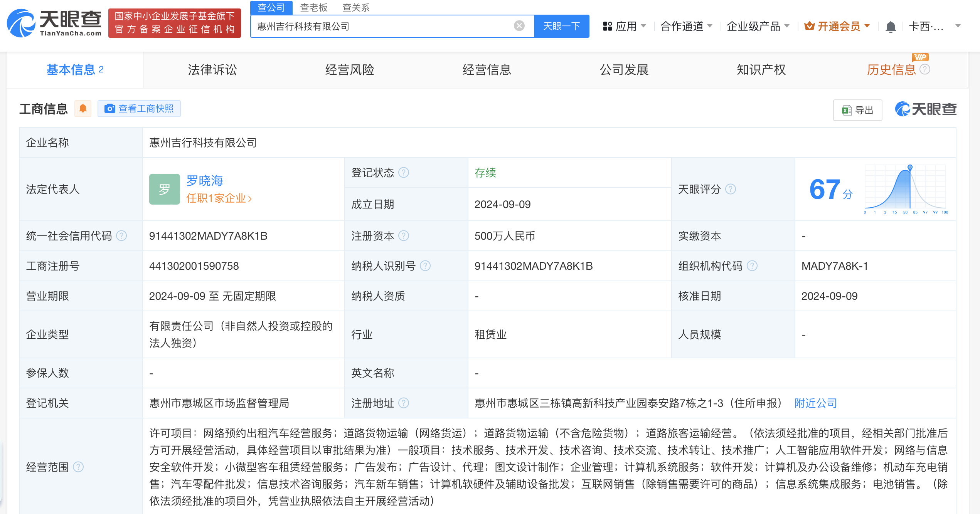980x514 pixels.
Task: Open the 法律诉讼 tab
Action: click(x=212, y=70)
